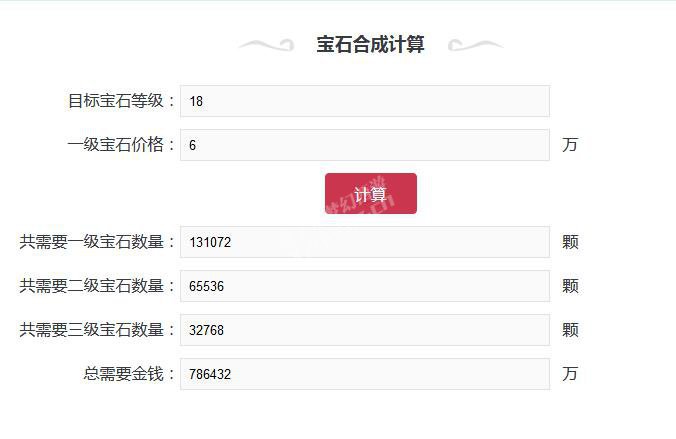Select the 一级宝石价格 input showing 6
The height and width of the screenshot is (439, 676).
tap(365, 145)
